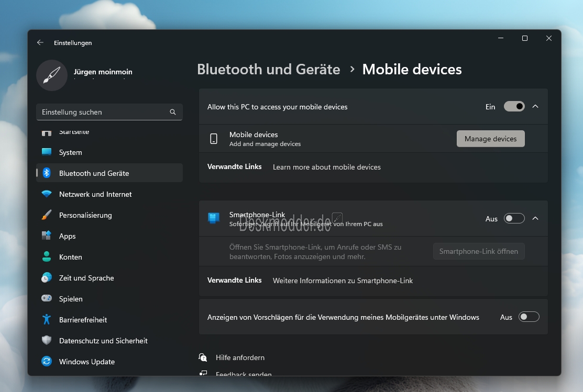Click the user profile avatar picture
This screenshot has width=583, height=392.
click(x=52, y=75)
